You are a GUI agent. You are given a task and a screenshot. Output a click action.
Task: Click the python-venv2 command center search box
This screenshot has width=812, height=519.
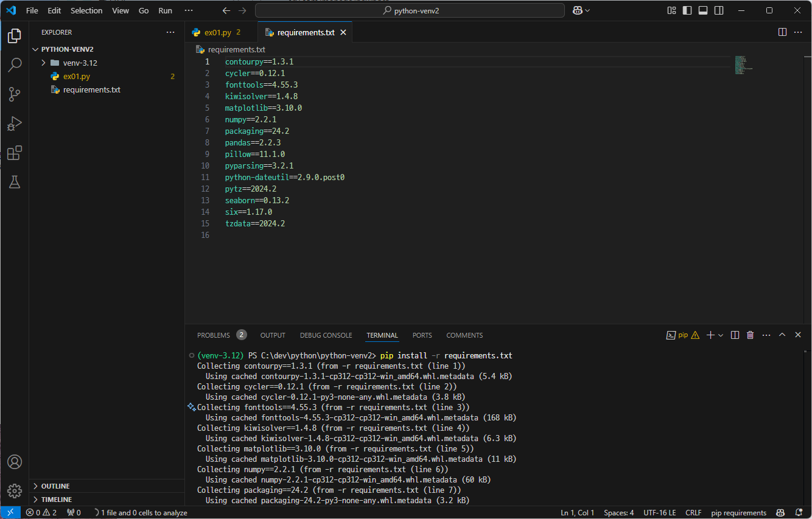tap(410, 10)
